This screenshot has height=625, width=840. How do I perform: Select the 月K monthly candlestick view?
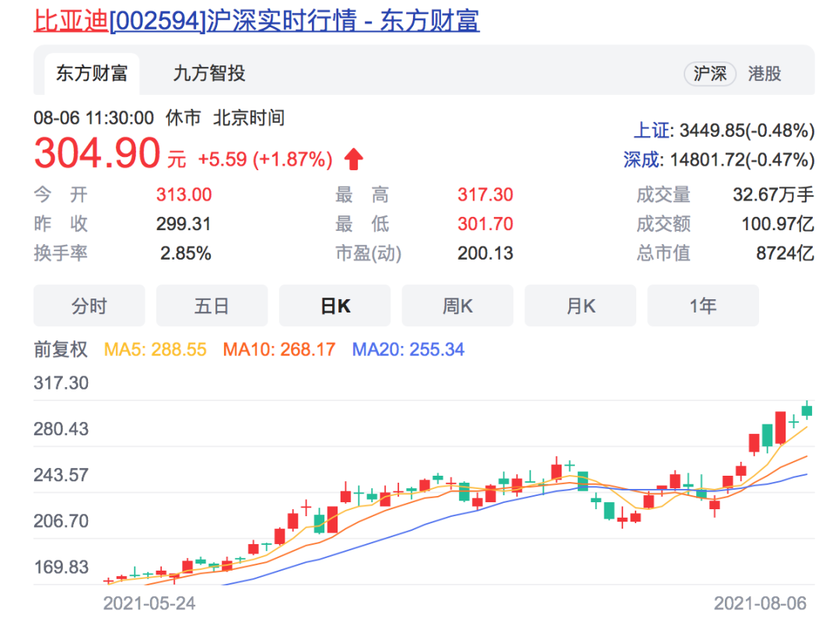pyautogui.click(x=580, y=306)
